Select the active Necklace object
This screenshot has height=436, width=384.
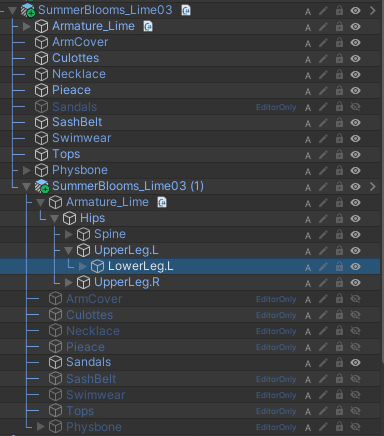[79, 74]
